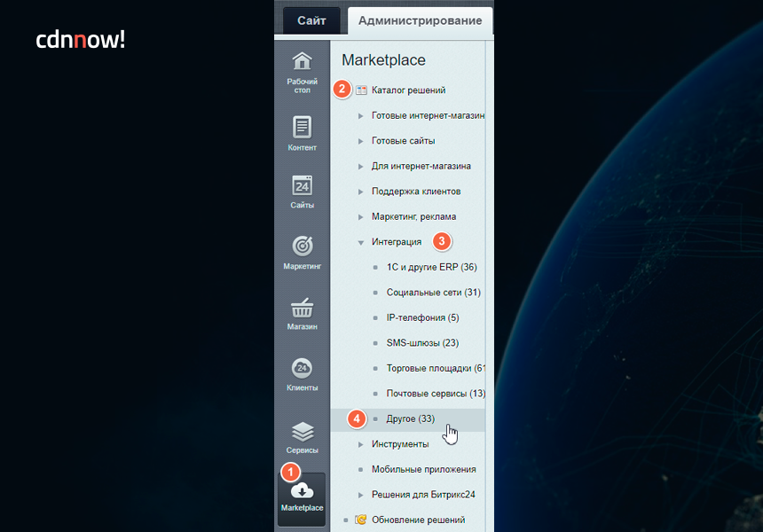
Task: Open Другое (33) subcategory
Action: point(410,419)
